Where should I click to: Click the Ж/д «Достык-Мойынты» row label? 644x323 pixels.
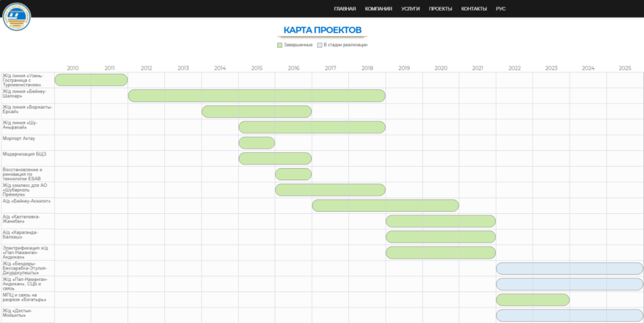coord(17,313)
